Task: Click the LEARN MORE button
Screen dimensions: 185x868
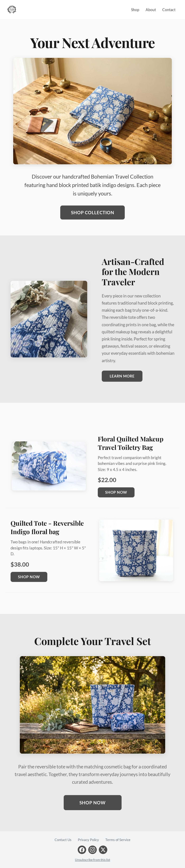Action: 122,376
